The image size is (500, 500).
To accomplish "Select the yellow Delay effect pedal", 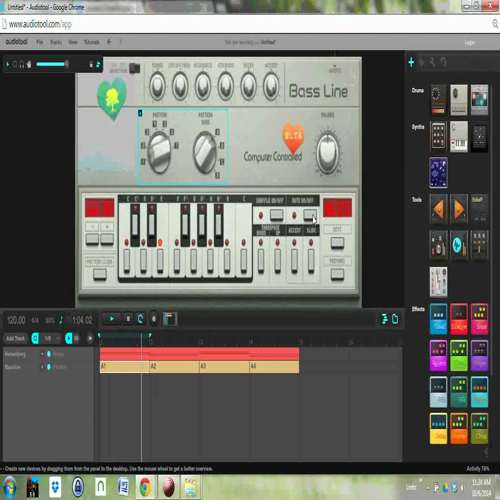I will point(438,429).
